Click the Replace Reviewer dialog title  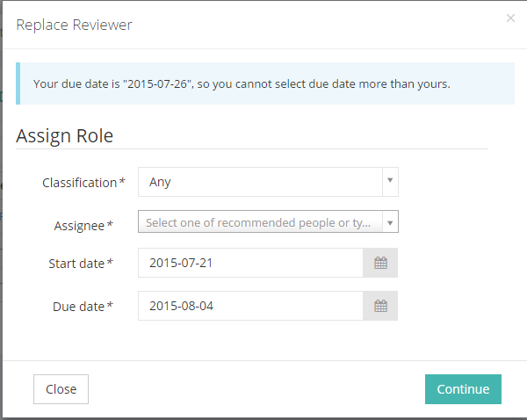click(x=75, y=25)
